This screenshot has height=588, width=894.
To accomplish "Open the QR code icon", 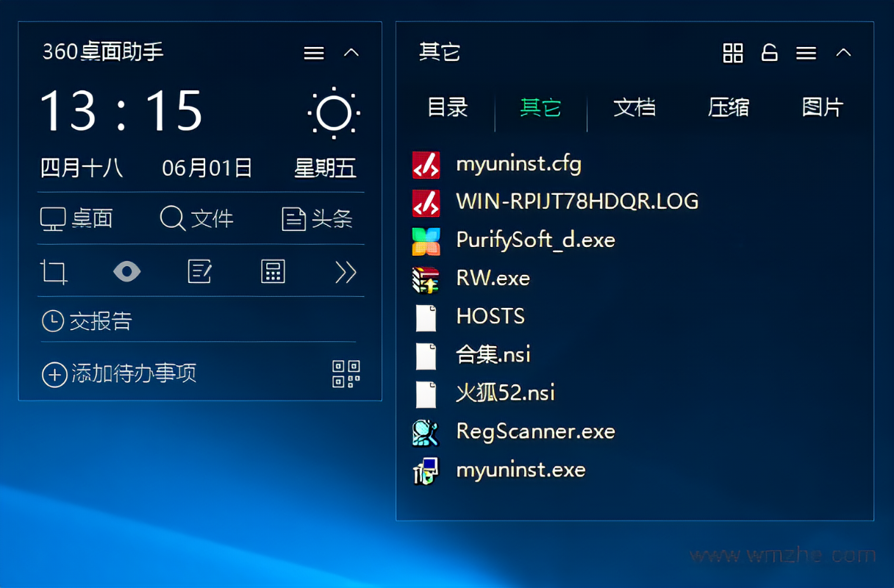I will pos(346,374).
